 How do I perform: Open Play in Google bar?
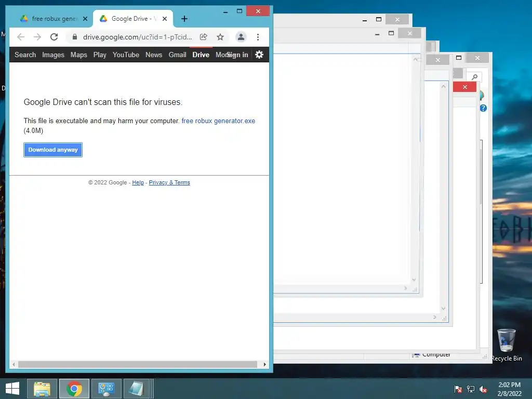tap(100, 55)
